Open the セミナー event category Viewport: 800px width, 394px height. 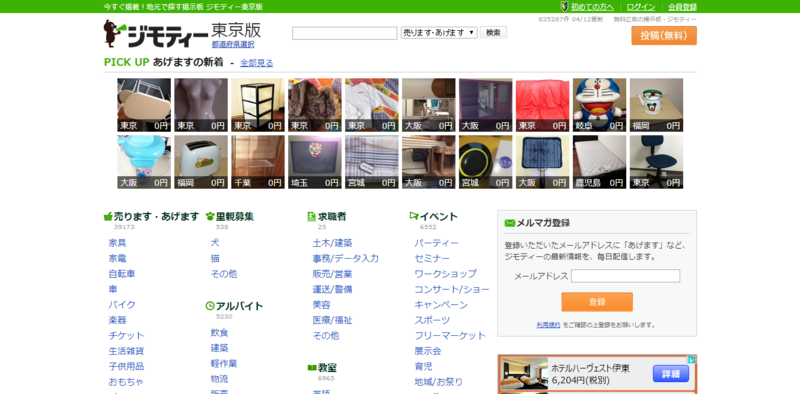coord(432,258)
